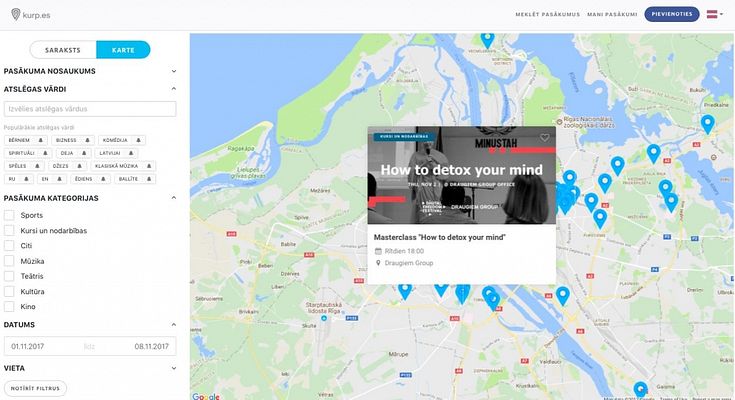
Task: Collapse the ATSLĒGAS VĀRDI section
Action: click(90, 89)
